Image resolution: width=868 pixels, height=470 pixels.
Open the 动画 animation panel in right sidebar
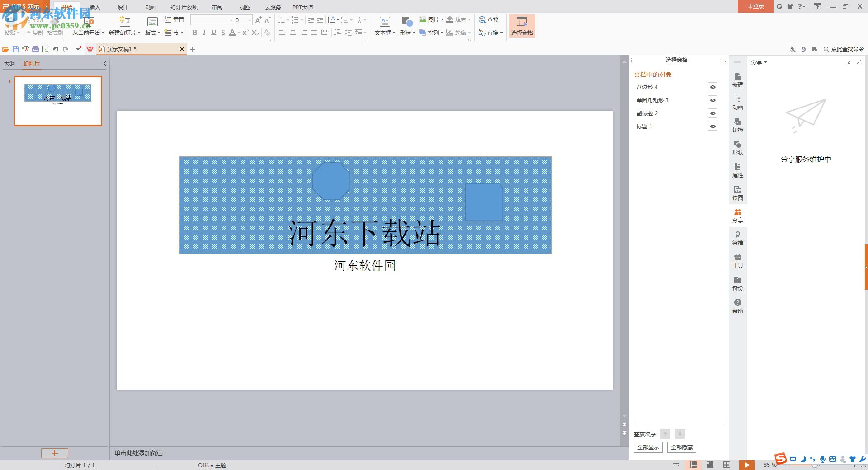(738, 103)
